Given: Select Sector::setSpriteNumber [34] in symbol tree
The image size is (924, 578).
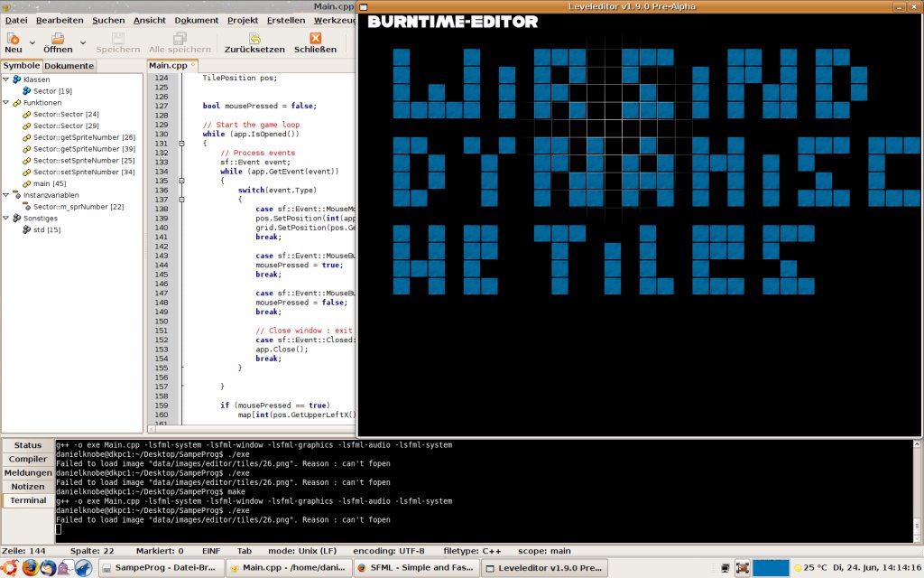Looking at the screenshot, I should 84,172.
